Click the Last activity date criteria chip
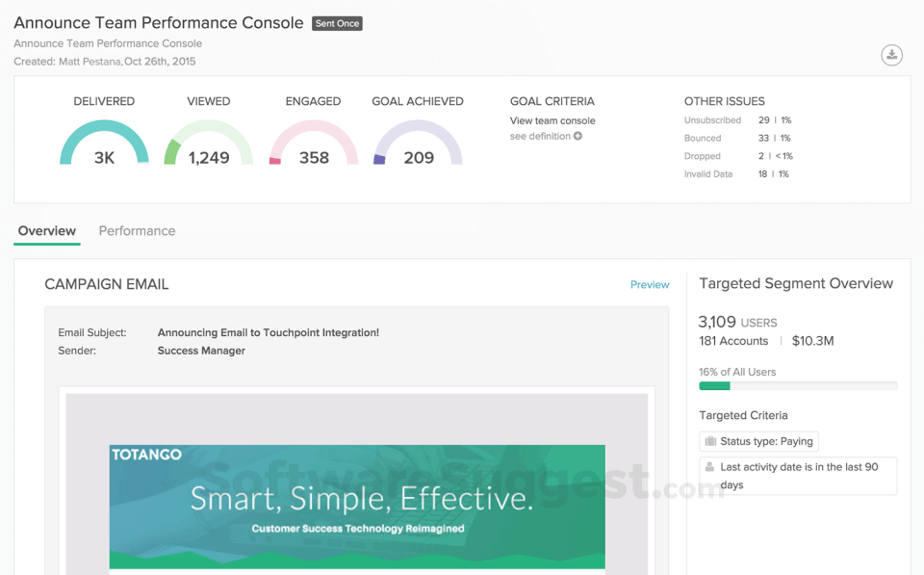 click(x=797, y=475)
